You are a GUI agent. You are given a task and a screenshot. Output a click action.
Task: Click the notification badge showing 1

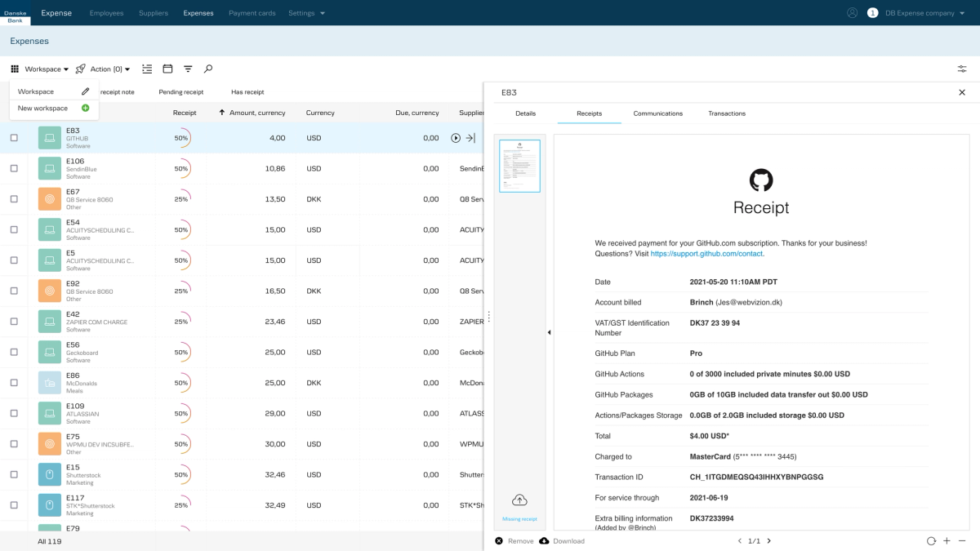872,13
